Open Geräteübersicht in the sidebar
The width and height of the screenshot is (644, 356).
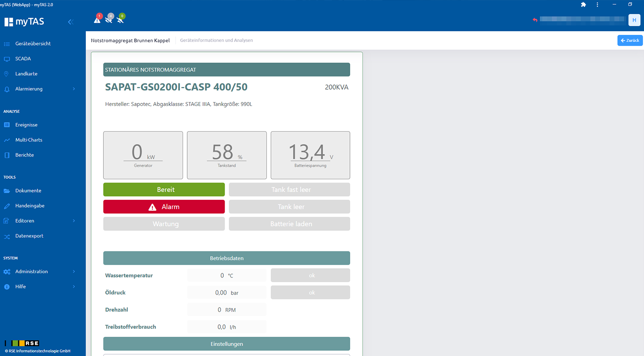[33, 44]
